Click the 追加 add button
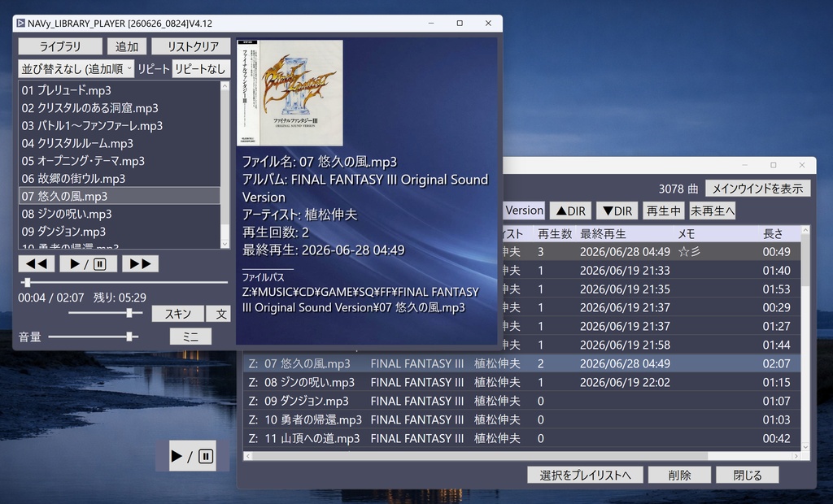This screenshot has height=504, width=833. [126, 46]
